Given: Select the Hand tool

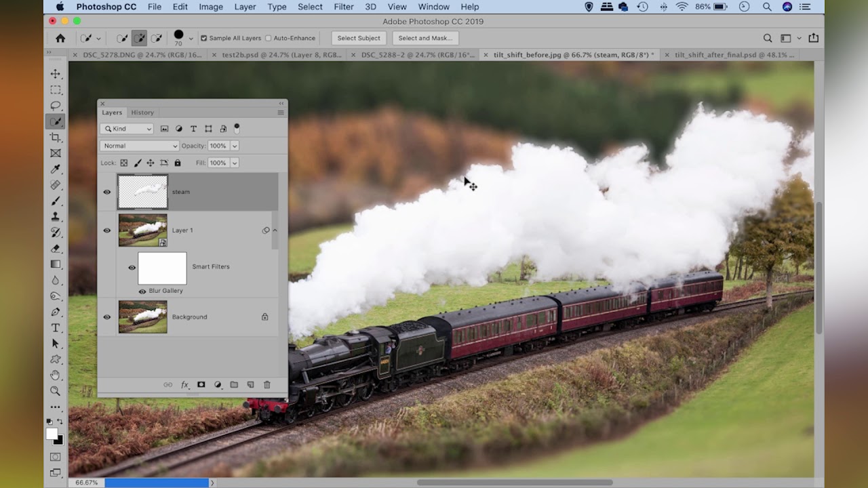Looking at the screenshot, I should [x=56, y=375].
